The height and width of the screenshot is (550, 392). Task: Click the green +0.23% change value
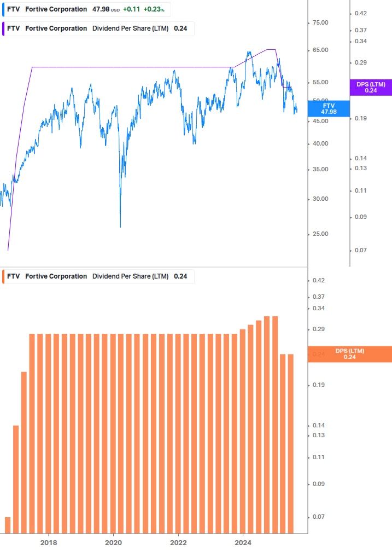[157, 9]
